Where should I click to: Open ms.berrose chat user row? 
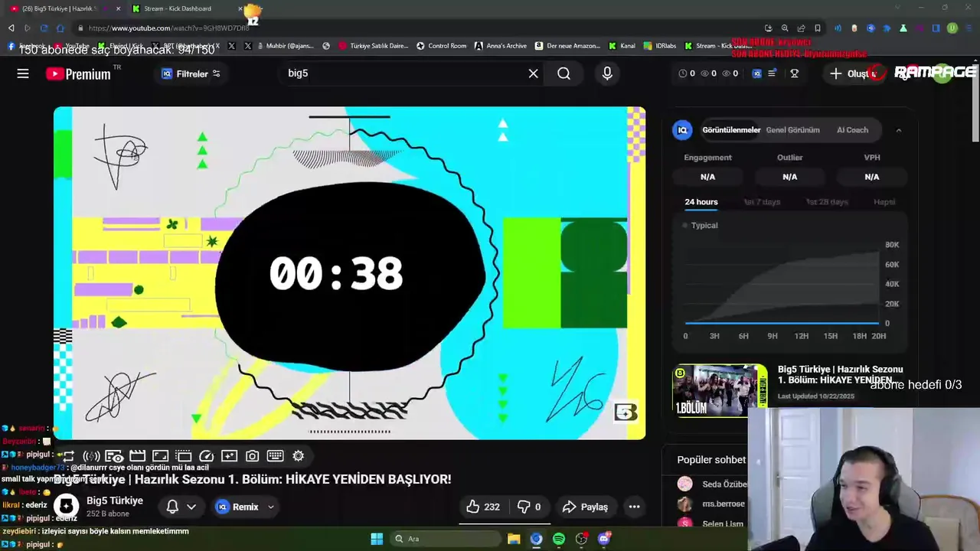pos(712,504)
